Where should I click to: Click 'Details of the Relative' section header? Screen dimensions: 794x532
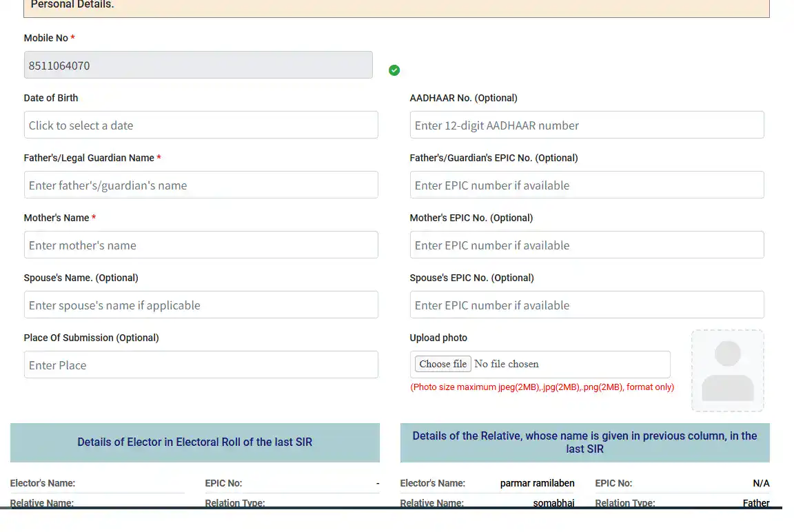pyautogui.click(x=584, y=442)
